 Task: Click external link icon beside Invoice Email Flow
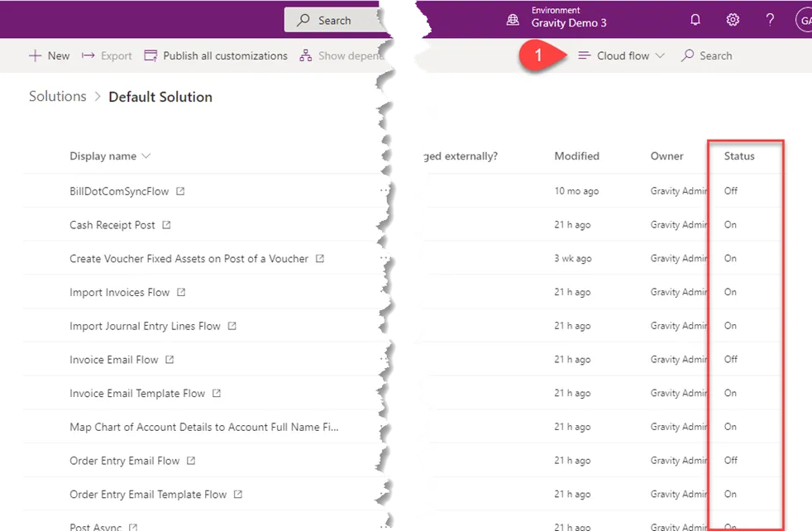170,360
